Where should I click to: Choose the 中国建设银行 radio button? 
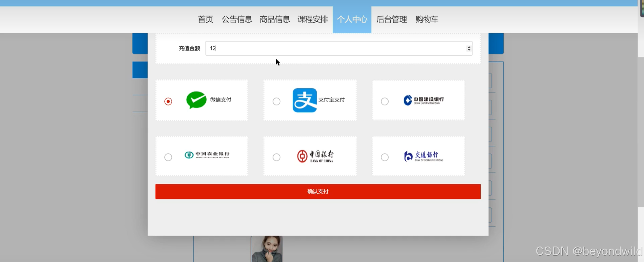pos(385,101)
